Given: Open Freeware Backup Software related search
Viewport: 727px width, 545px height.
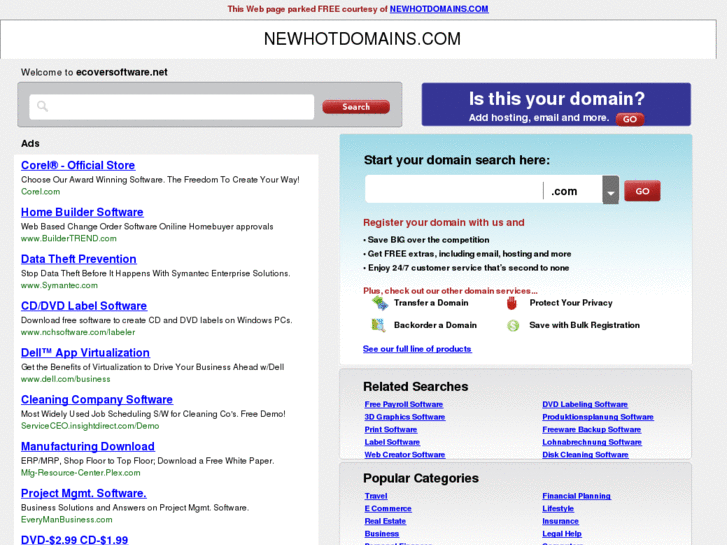Looking at the screenshot, I should 592,430.
